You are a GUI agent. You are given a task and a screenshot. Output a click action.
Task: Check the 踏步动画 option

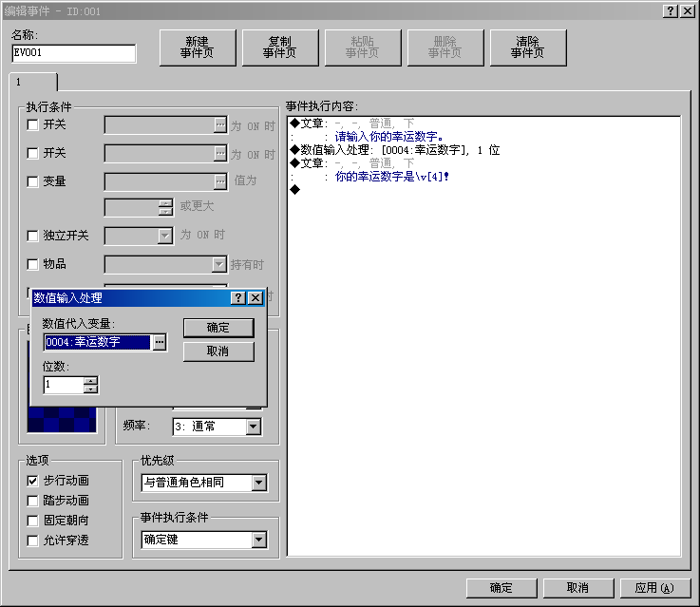32,501
